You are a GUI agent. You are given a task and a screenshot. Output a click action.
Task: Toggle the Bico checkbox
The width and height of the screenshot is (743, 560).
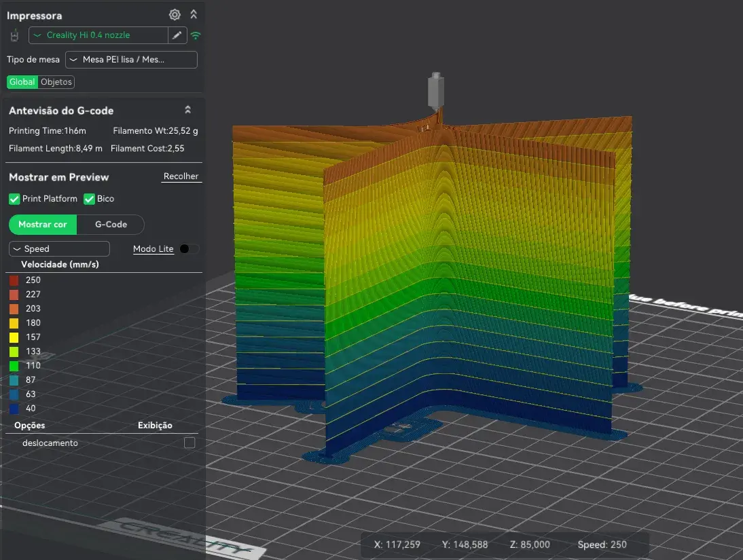[89, 199]
